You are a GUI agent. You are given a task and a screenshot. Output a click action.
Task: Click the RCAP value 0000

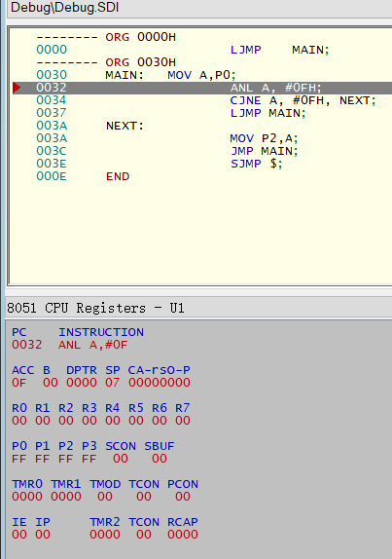pyautogui.click(x=183, y=535)
